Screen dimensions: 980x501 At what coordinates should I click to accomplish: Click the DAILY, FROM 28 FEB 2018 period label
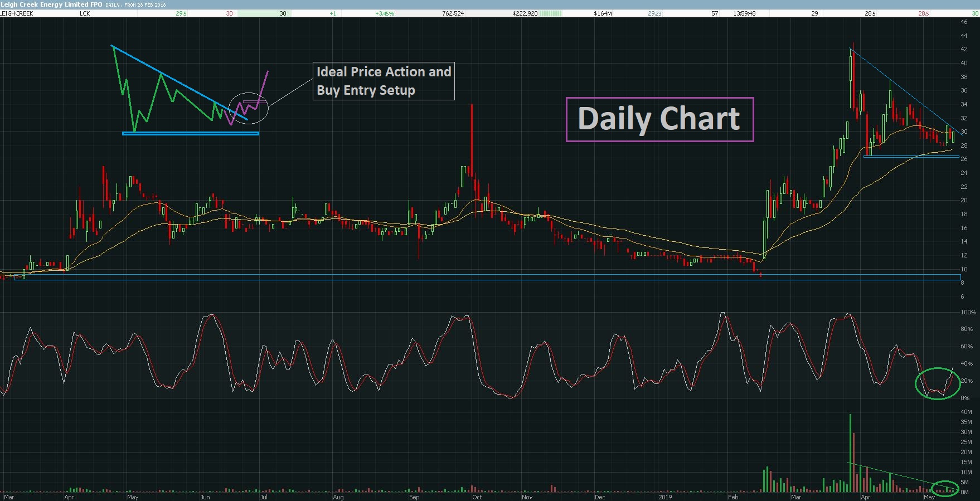pyautogui.click(x=135, y=5)
